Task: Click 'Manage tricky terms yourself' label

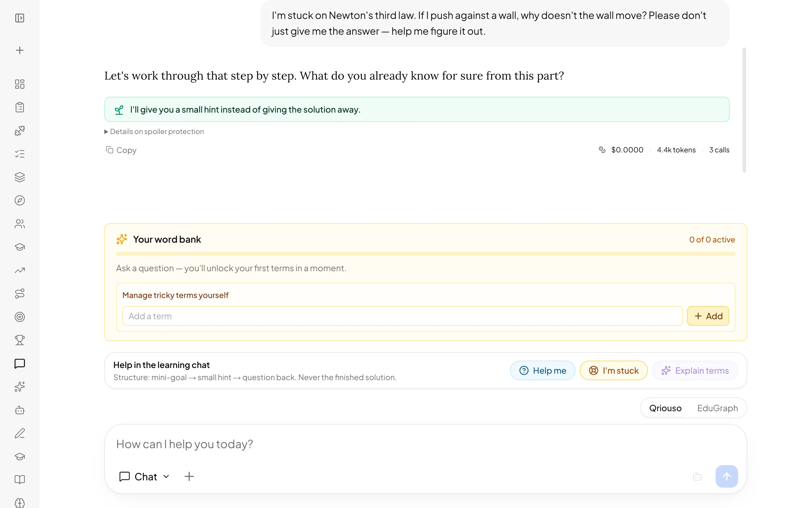Action: click(x=175, y=295)
